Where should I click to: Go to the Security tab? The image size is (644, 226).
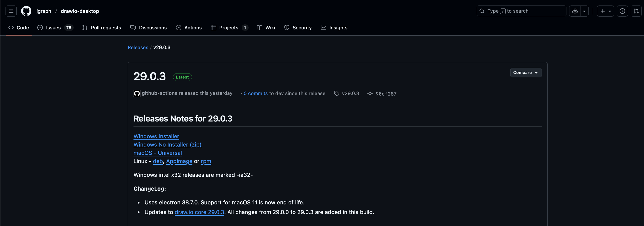click(302, 28)
